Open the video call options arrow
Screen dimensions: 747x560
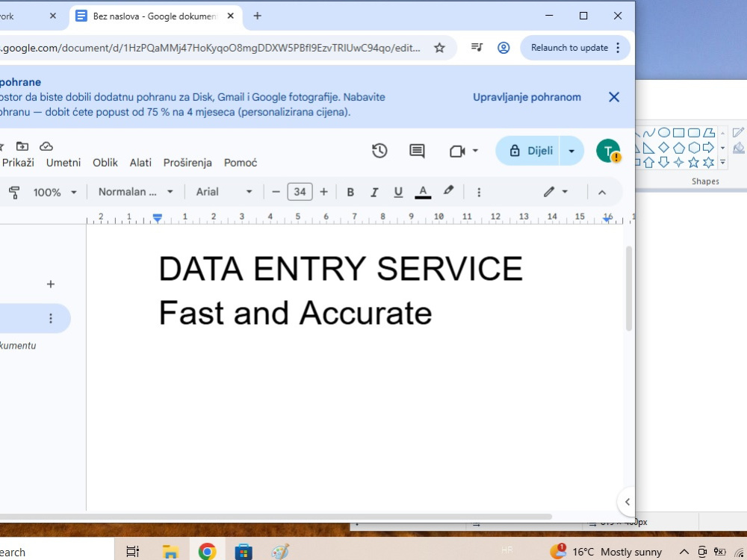(475, 151)
